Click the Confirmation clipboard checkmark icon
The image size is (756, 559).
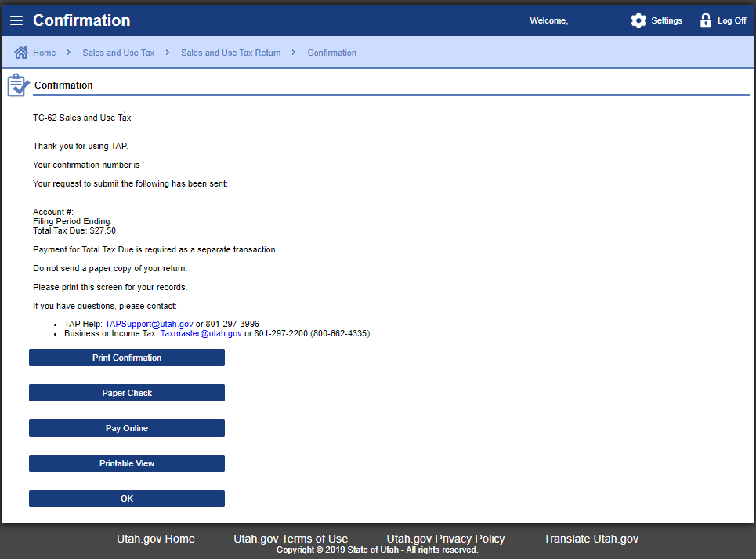(18, 85)
